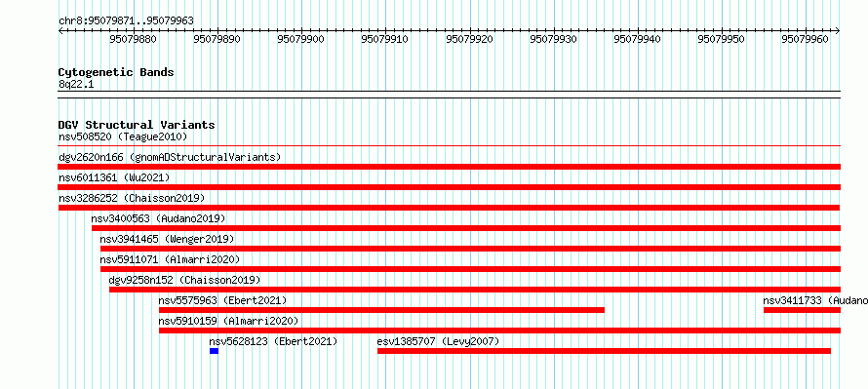Click the red esv1385707 variant bar
This screenshot has width=868, height=389.
click(x=604, y=351)
